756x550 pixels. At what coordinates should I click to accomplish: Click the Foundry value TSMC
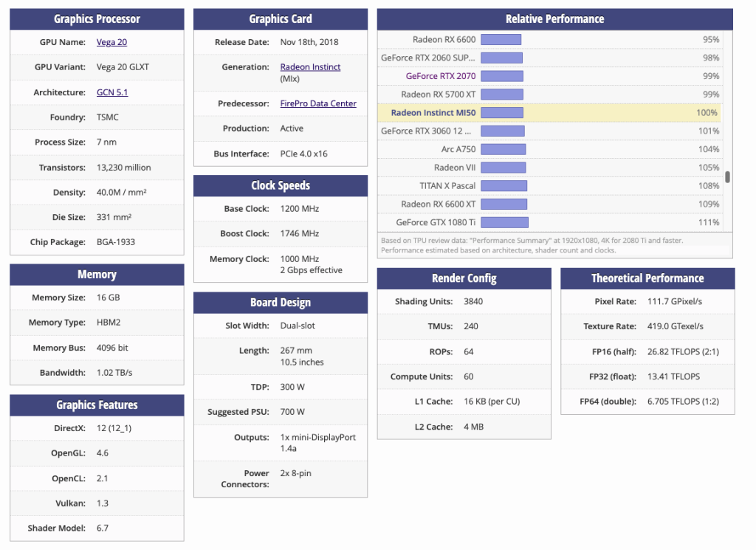(x=108, y=117)
